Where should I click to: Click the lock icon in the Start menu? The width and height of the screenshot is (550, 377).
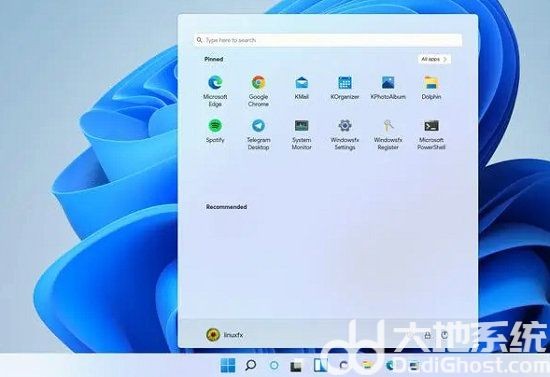[427, 335]
